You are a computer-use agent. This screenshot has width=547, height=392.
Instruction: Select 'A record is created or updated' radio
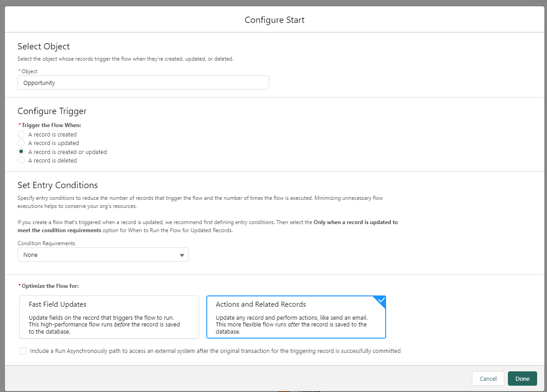tap(21, 152)
